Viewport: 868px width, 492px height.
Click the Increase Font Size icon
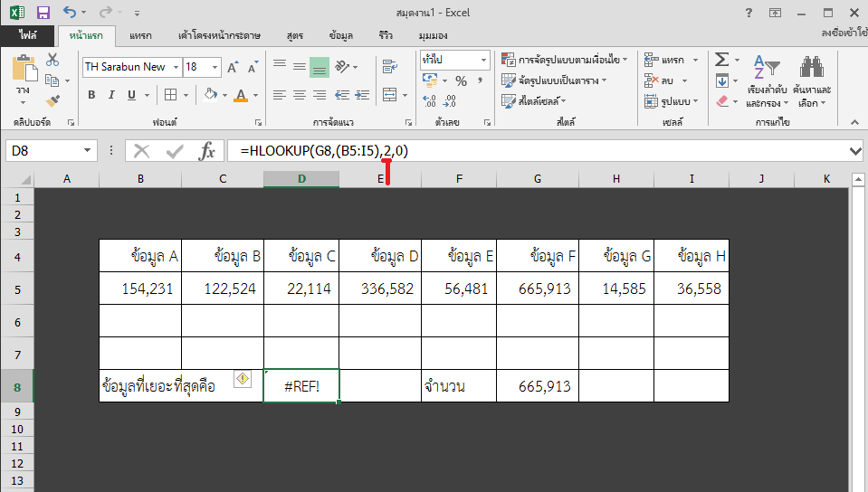tap(233, 67)
